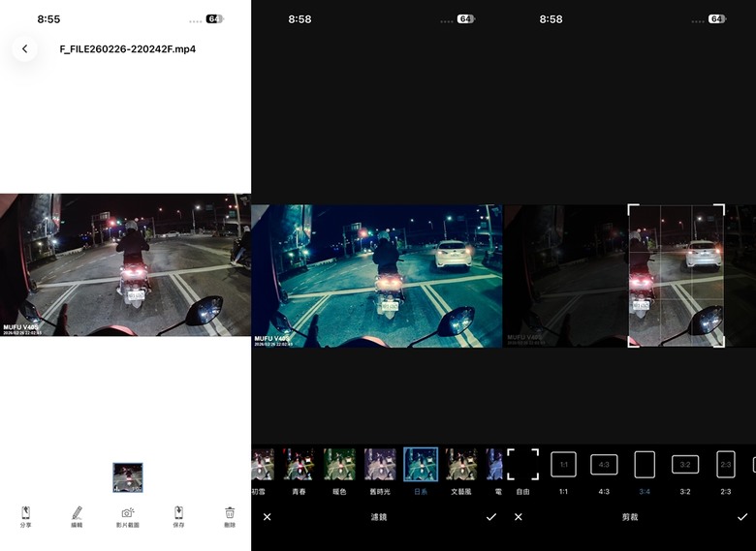Screen dimensions: 756x551
Task: Go back using the chevron arrow button
Action: point(24,48)
